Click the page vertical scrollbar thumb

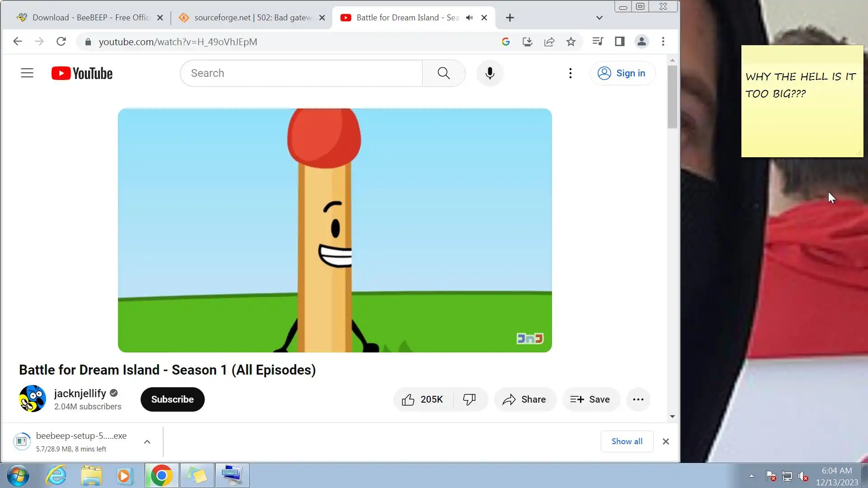pos(672,97)
